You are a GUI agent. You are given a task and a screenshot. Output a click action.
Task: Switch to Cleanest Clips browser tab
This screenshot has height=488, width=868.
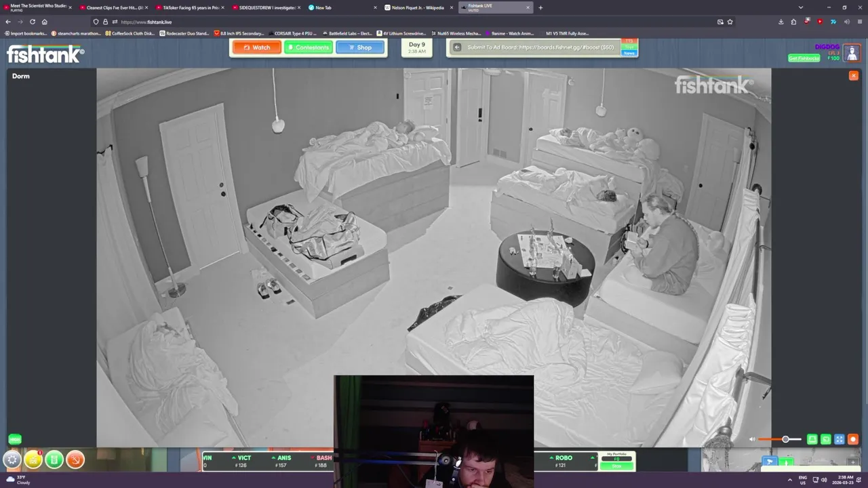point(113,7)
